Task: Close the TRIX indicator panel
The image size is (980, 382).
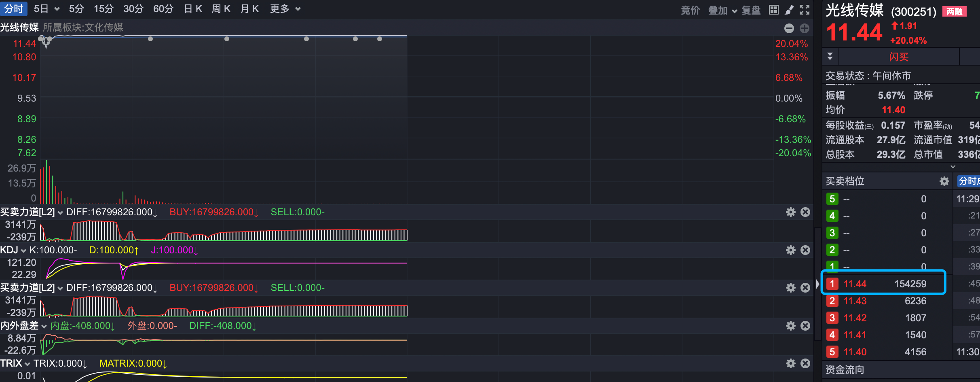Action: [805, 363]
